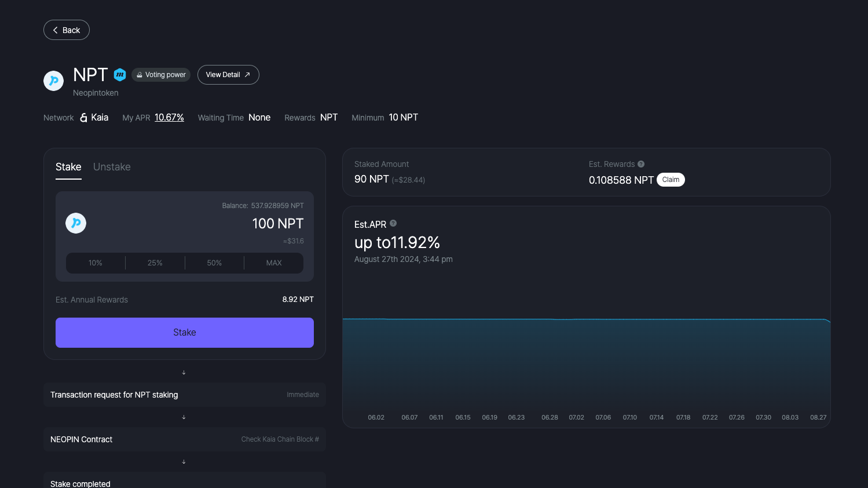Click the Voting power badge
868x488 pixels.
pyautogui.click(x=161, y=75)
